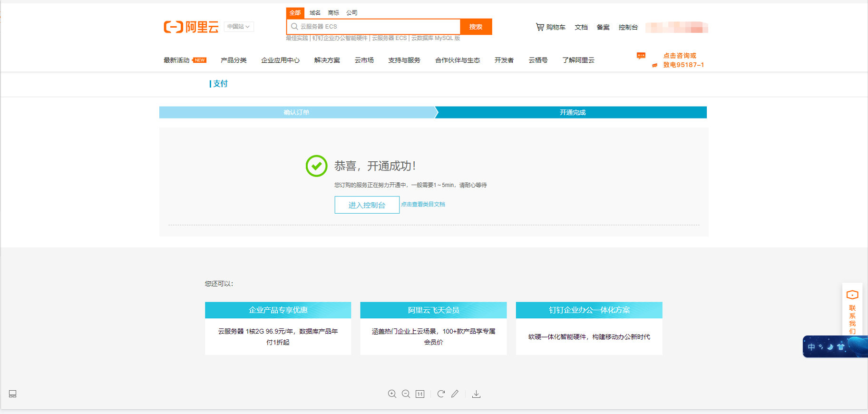
Task: Open the 云市场 menu
Action: point(364,60)
